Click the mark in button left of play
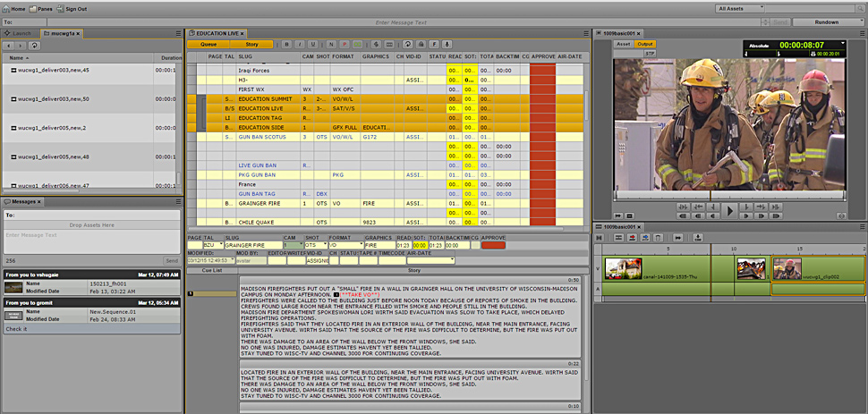The image size is (868, 414). [715, 207]
